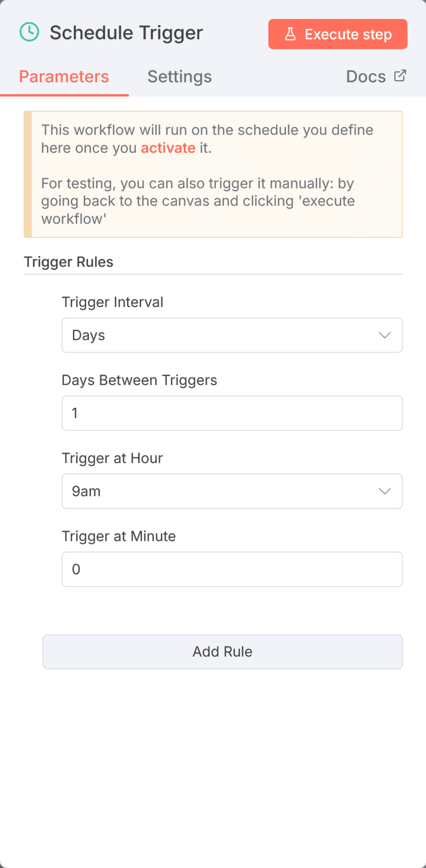Image resolution: width=426 pixels, height=868 pixels.
Task: Open the node Docs
Action: point(366,76)
